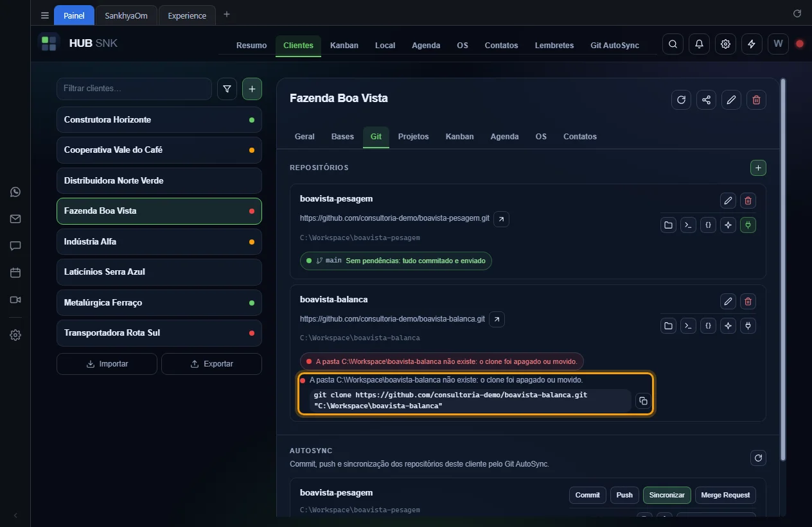This screenshot has width=812, height=527.
Task: Click the Merge Request button
Action: [725, 495]
